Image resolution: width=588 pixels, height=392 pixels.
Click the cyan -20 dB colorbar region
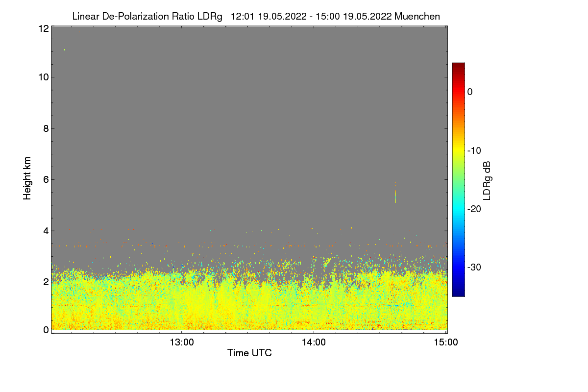tap(458, 209)
